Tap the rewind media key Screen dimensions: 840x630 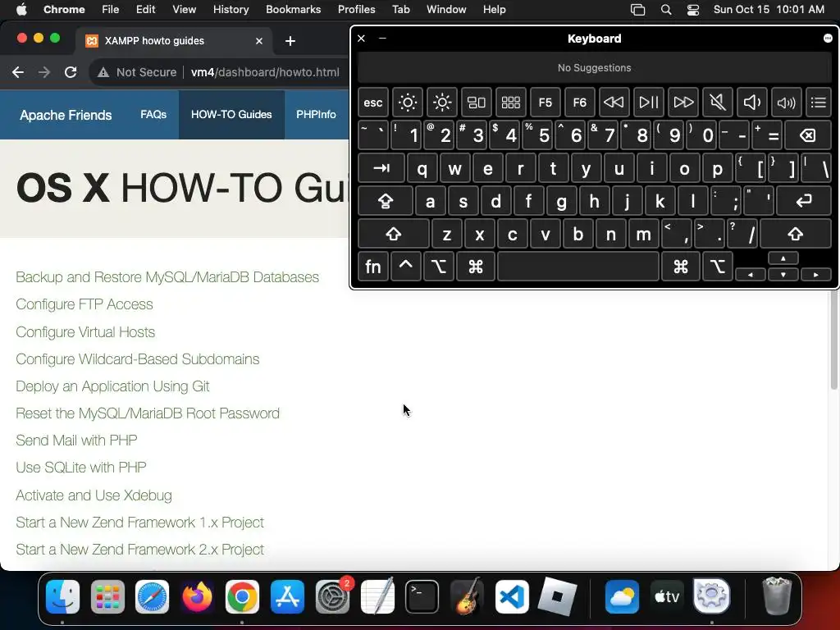pyautogui.click(x=614, y=103)
